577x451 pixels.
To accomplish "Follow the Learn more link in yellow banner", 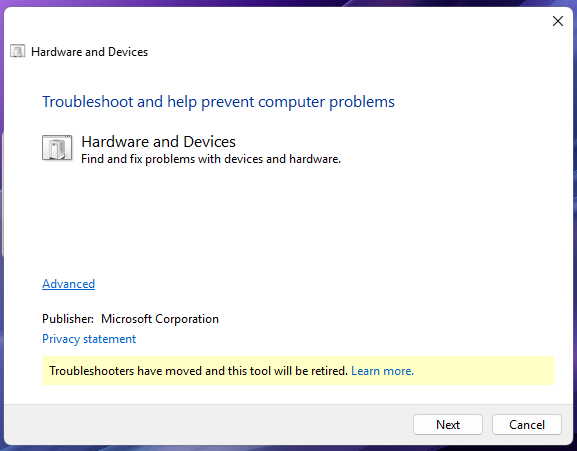I will [383, 371].
